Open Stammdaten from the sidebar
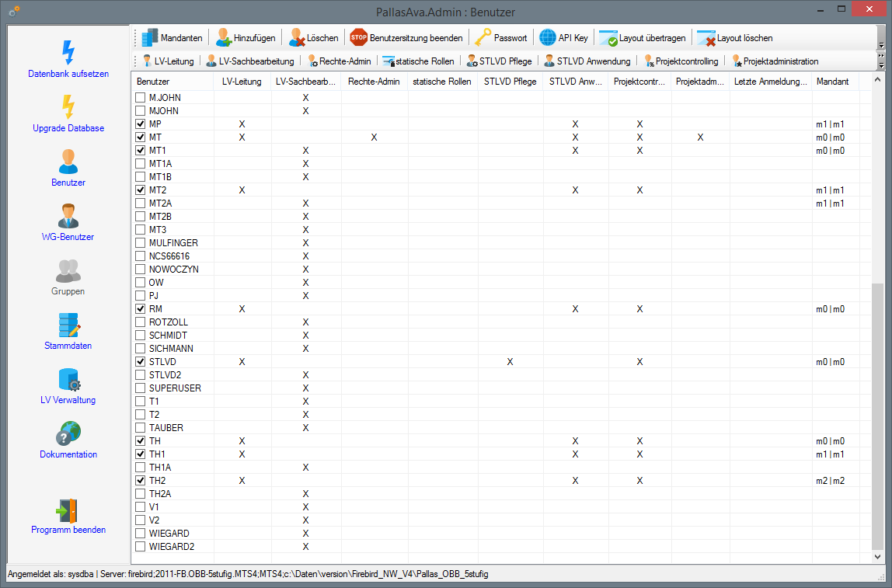892x588 pixels. 68,332
